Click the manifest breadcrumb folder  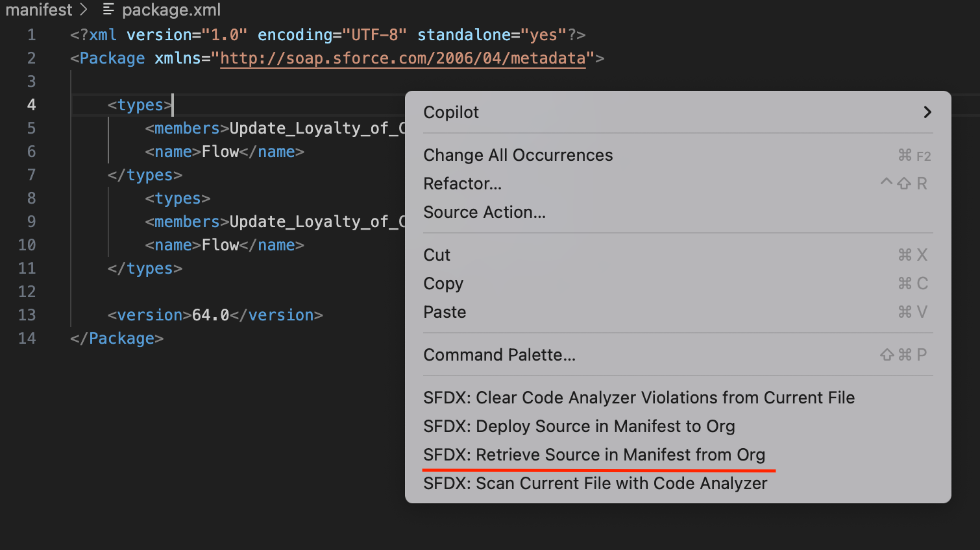pos(38,10)
